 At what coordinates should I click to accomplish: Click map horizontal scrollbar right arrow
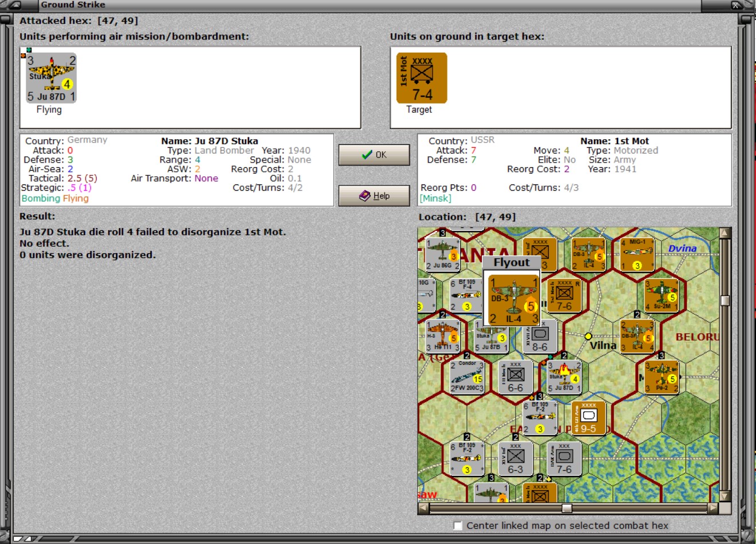[713, 508]
